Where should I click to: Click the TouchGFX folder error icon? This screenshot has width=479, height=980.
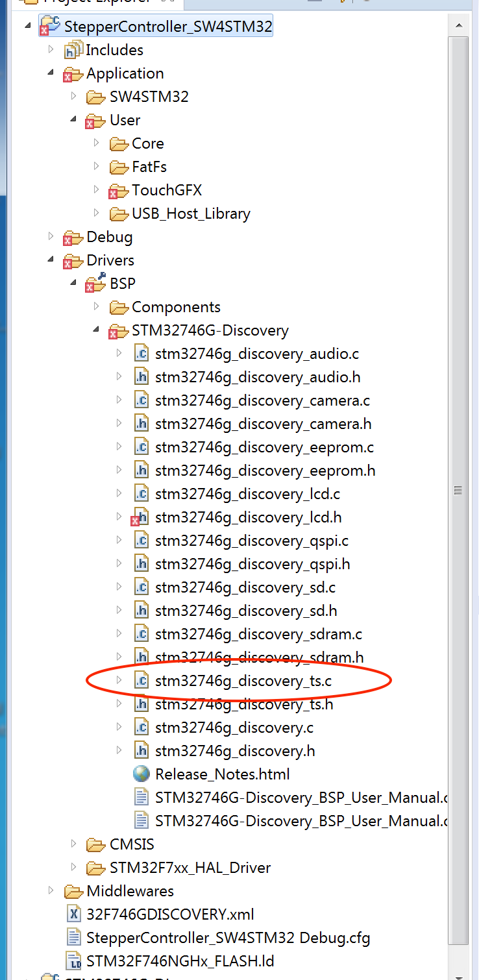pos(118,190)
